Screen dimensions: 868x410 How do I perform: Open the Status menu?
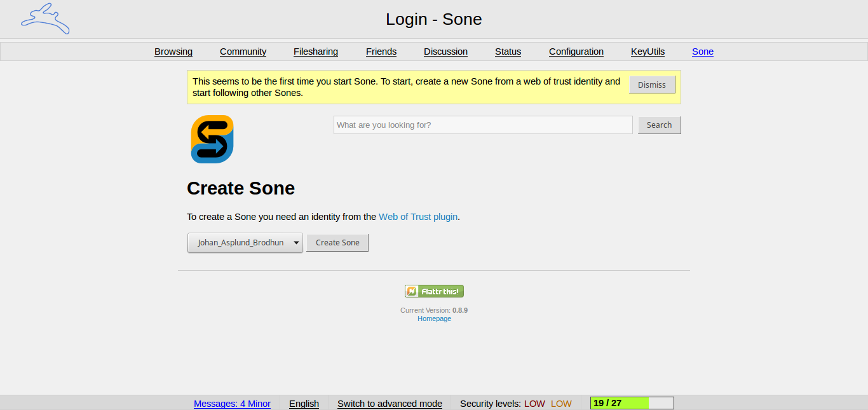pos(508,51)
